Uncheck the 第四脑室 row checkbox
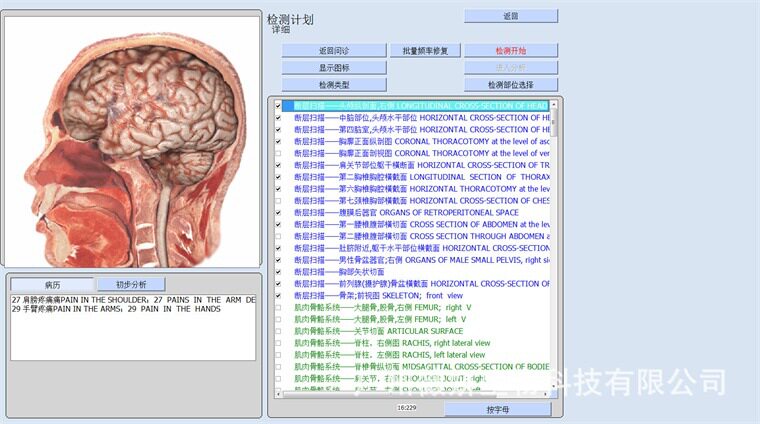Viewport: 760px width, 424px height. [x=278, y=129]
